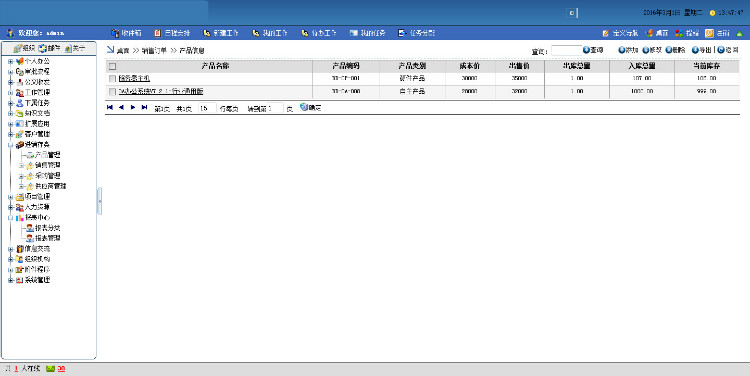Go to 桌面 desktop icon in toolbar
750x376 pixels.
tap(649, 33)
